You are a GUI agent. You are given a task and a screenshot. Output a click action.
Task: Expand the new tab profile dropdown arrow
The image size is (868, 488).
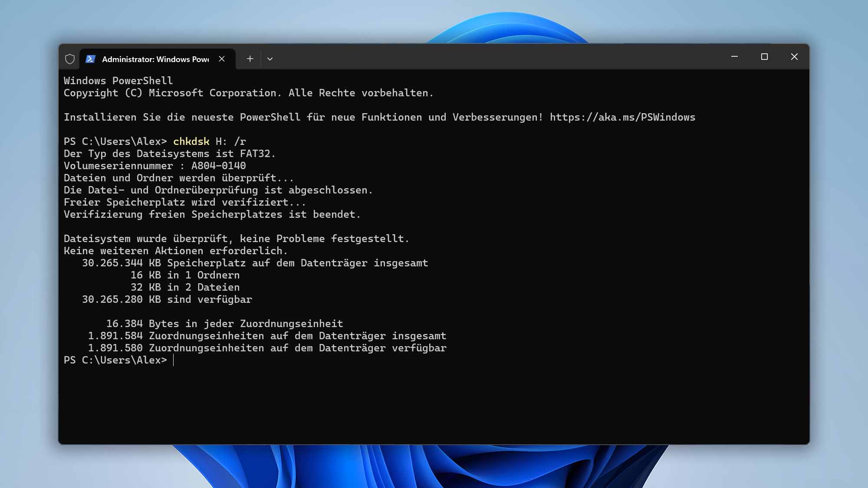(270, 59)
